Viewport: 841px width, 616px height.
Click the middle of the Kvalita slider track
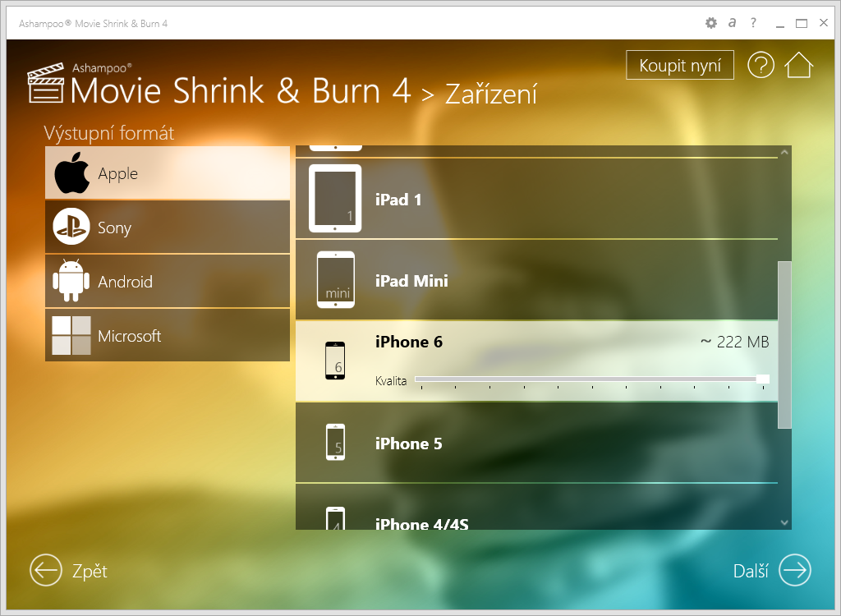point(592,379)
